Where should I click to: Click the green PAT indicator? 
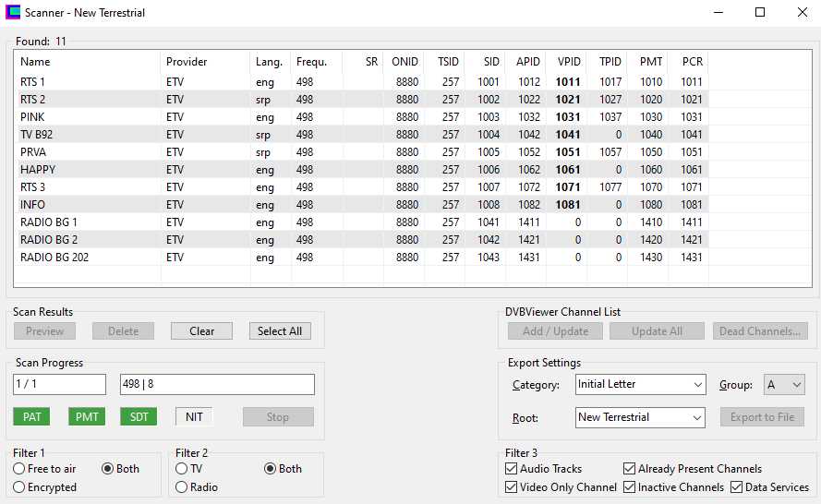tap(31, 417)
